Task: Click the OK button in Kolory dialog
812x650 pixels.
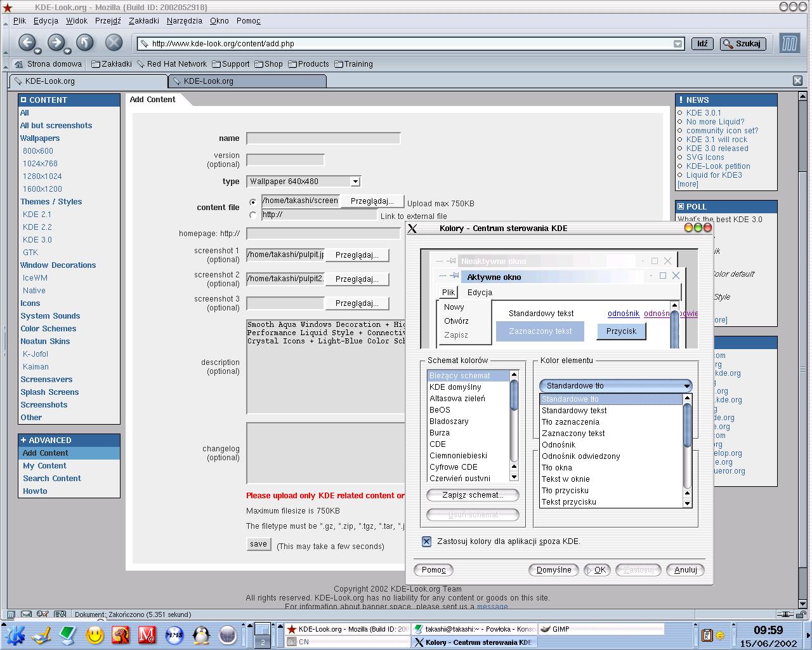Action: tap(596, 570)
